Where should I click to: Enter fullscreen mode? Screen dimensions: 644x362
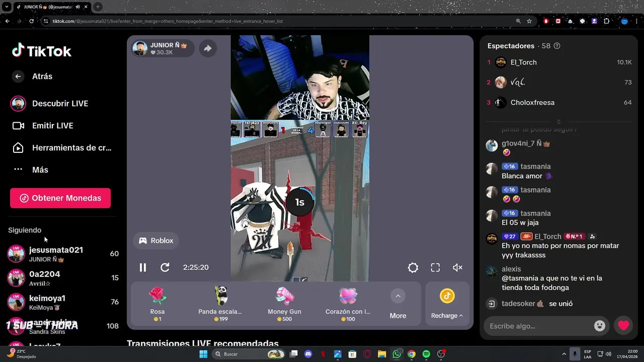tap(435, 268)
